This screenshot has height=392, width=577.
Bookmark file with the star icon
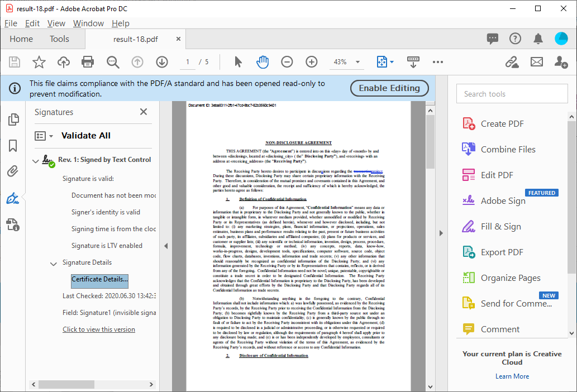click(39, 62)
